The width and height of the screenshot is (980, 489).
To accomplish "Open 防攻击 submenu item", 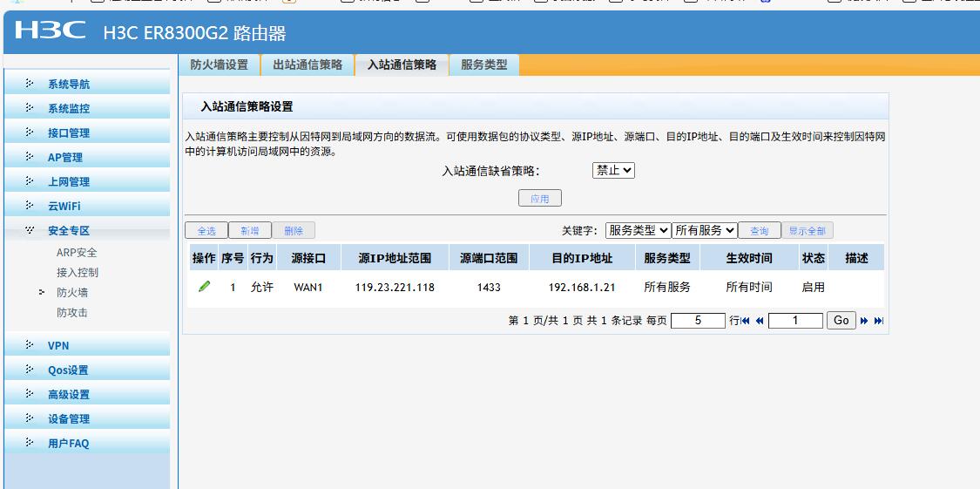I will pos(72,313).
